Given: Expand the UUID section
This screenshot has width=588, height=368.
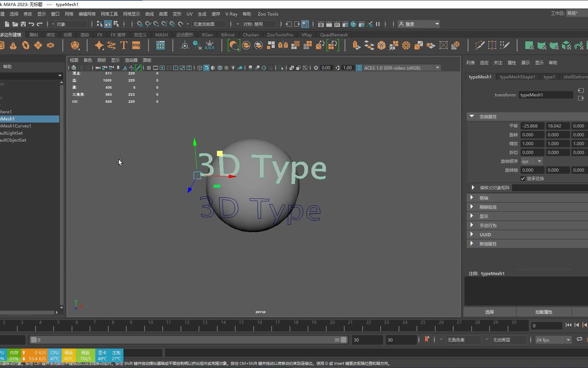Looking at the screenshot, I should 472,235.
